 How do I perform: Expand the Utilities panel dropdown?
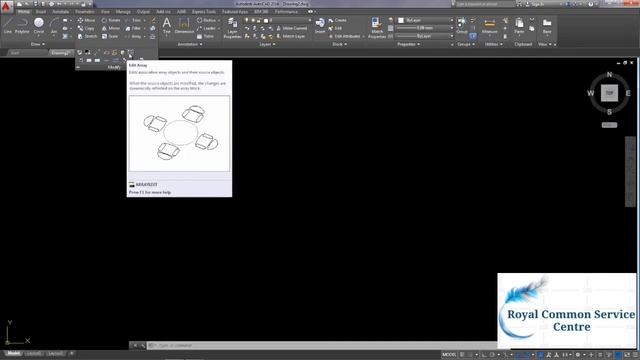coord(494,44)
